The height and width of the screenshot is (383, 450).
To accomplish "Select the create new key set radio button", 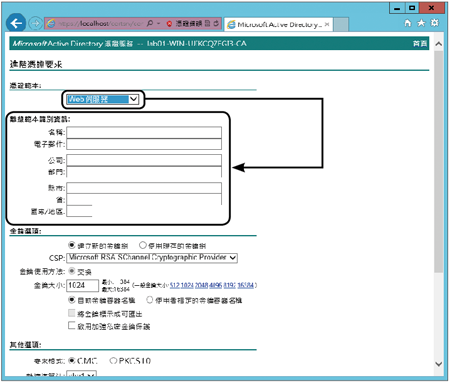I will click(x=71, y=245).
